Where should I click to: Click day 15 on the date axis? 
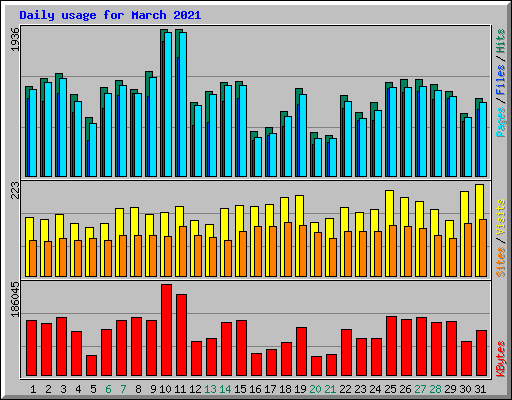click(x=240, y=389)
